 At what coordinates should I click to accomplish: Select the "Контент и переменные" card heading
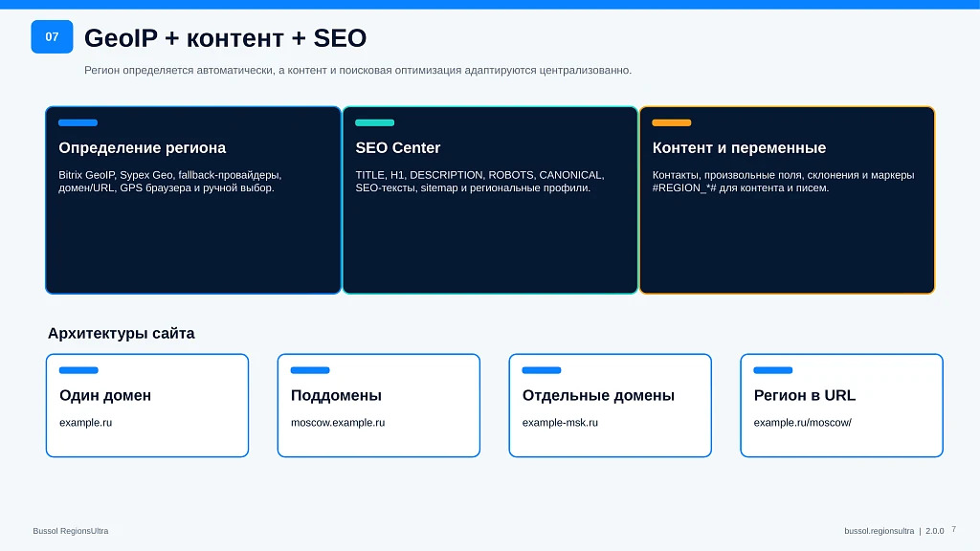click(740, 148)
